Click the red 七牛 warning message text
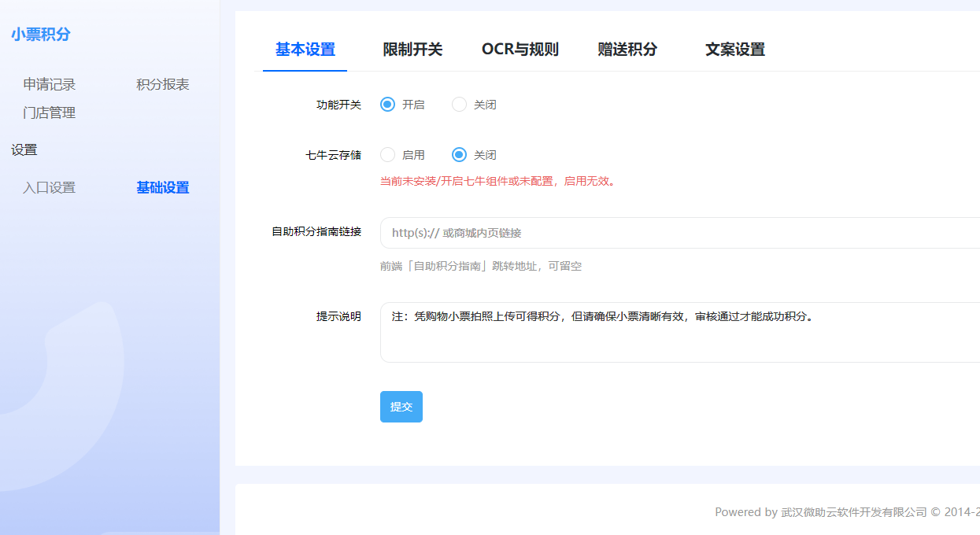 [497, 181]
